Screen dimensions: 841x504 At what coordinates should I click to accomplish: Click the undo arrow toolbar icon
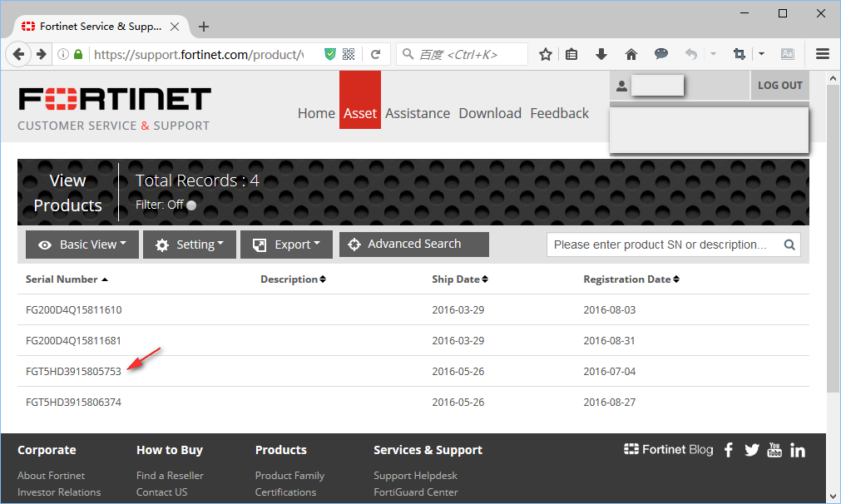coord(691,54)
